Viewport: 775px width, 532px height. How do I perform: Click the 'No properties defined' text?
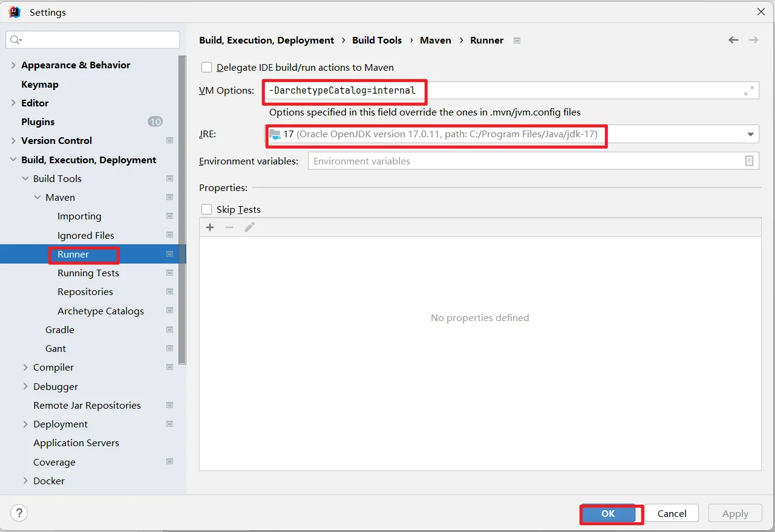pyautogui.click(x=480, y=318)
